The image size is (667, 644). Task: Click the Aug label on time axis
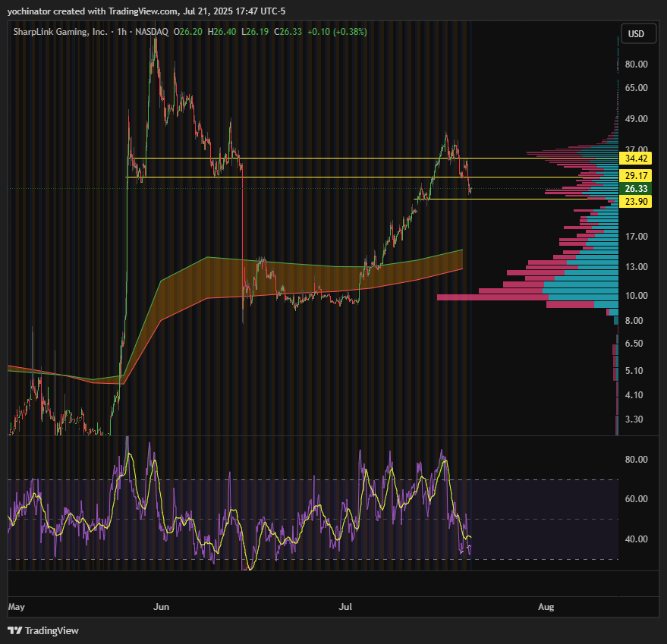pyautogui.click(x=546, y=607)
